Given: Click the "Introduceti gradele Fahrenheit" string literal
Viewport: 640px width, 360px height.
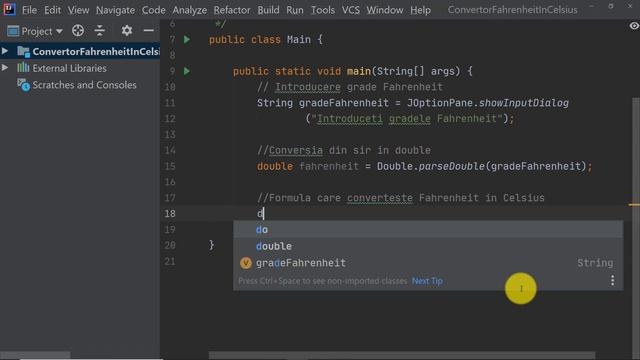Looking at the screenshot, I should (407, 119).
